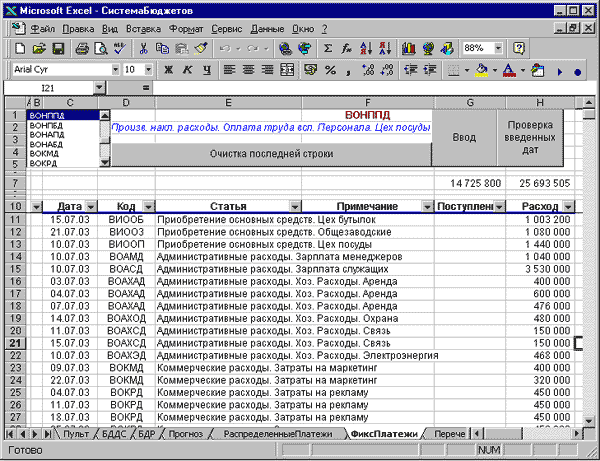Open the Name Box dropdown arrow

click(x=99, y=88)
